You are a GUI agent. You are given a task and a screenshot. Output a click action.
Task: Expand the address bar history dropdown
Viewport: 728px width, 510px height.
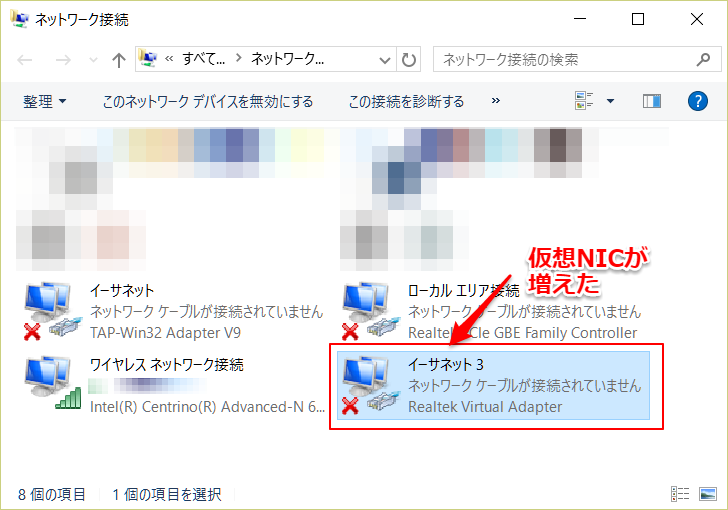click(x=384, y=60)
